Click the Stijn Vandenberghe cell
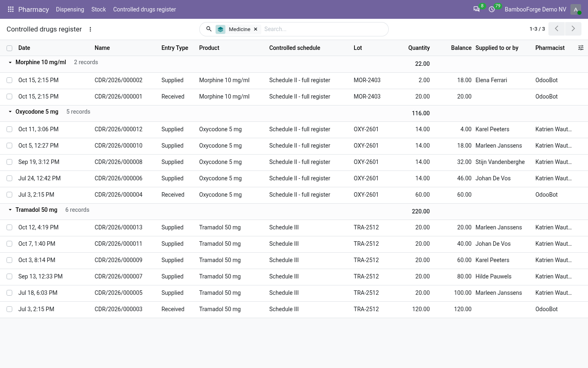 tap(500, 162)
